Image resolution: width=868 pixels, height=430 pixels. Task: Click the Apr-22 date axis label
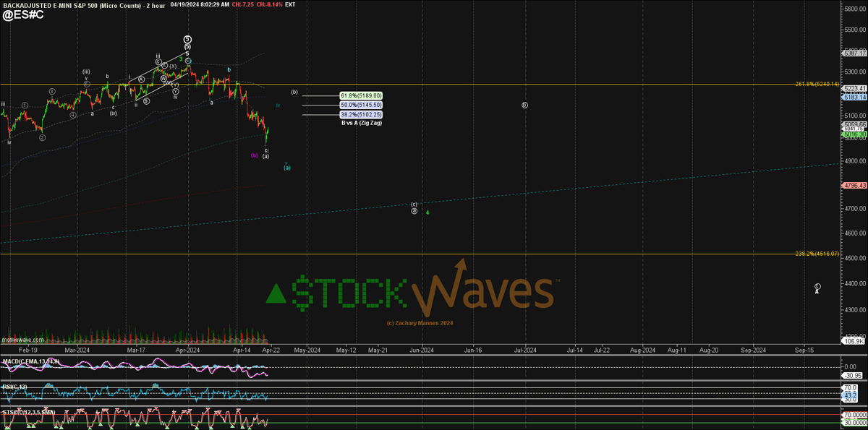pyautogui.click(x=271, y=350)
